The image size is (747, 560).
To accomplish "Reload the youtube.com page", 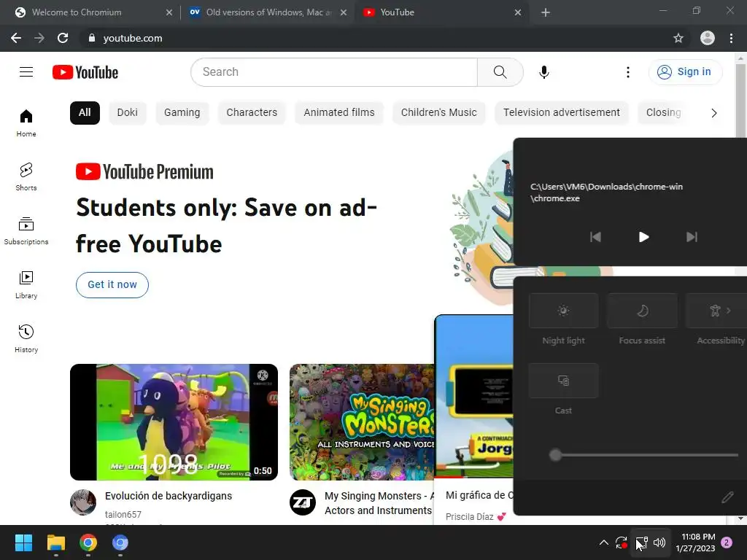I will click(x=63, y=38).
